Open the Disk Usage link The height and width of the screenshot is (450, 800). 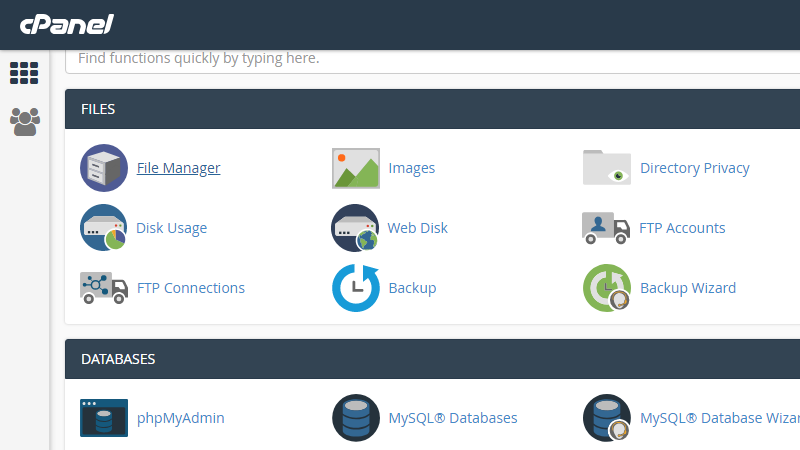click(x=171, y=228)
